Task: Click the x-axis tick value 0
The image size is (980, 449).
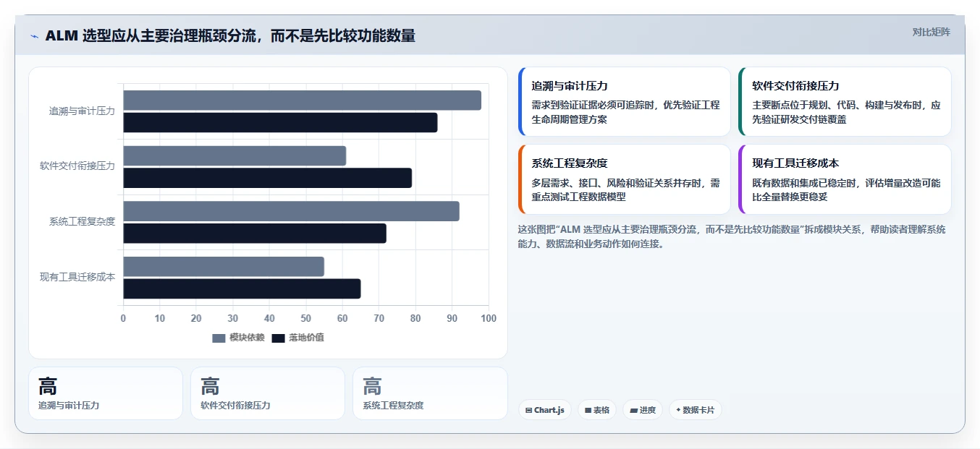Action: (x=123, y=318)
